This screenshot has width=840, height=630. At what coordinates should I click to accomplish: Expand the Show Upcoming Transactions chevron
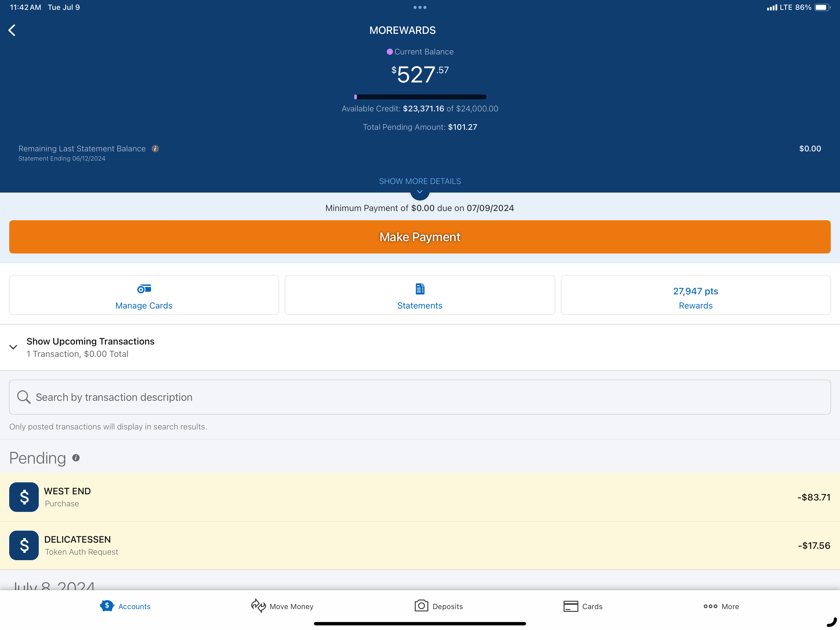point(13,347)
